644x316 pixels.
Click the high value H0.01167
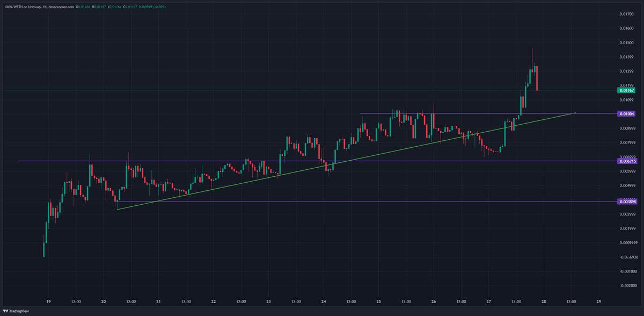(99, 7)
